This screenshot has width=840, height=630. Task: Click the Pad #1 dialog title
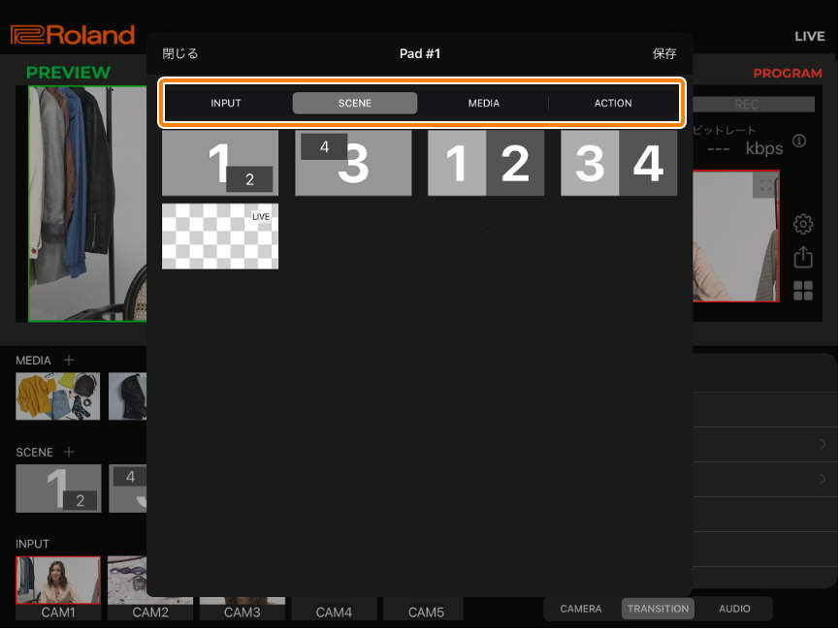click(419, 53)
